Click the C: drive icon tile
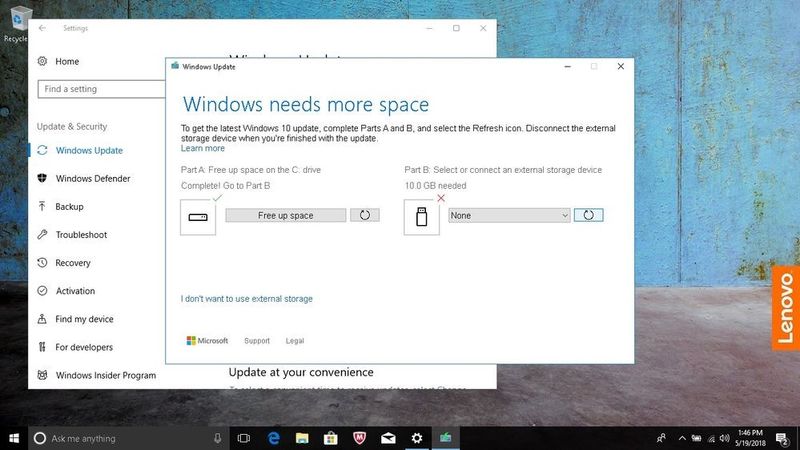This screenshot has height=450, width=800. tap(198, 217)
